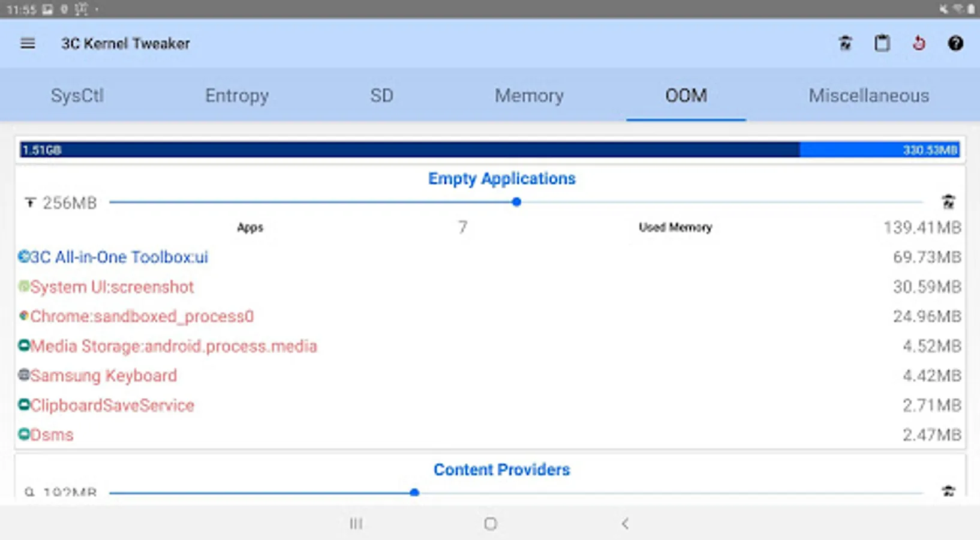
Task: Go to the Android home screen
Action: [x=490, y=524]
